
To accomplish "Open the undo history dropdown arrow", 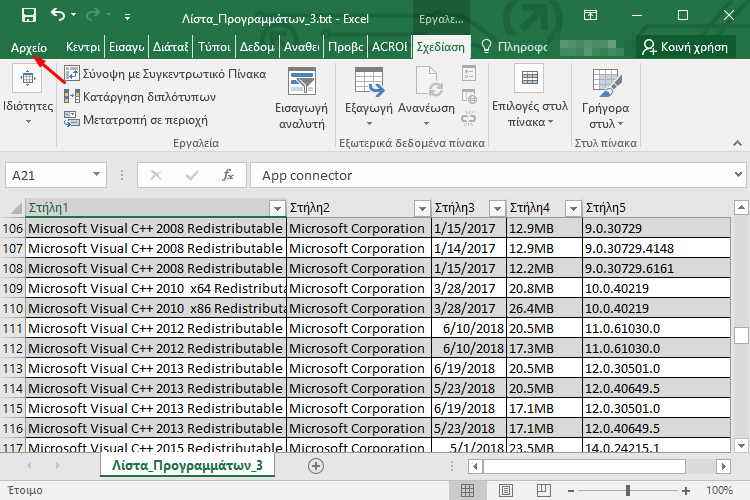I will click(x=73, y=15).
